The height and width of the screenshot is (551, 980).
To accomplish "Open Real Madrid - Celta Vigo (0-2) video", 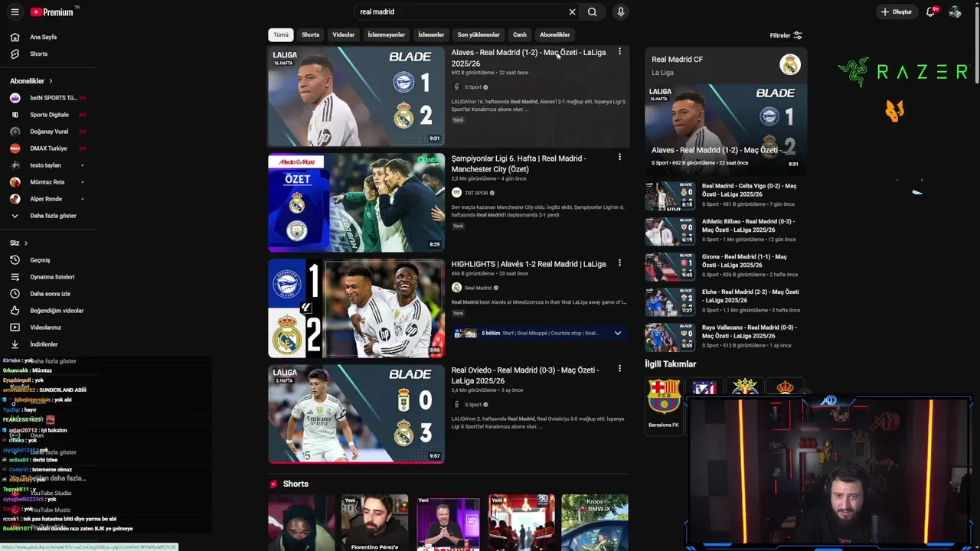I will coord(724,195).
